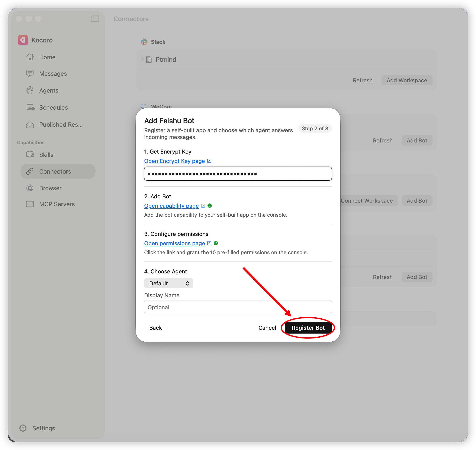This screenshot has width=476, height=450.
Task: Go to Messages in the sidebar
Action: coord(58,73)
